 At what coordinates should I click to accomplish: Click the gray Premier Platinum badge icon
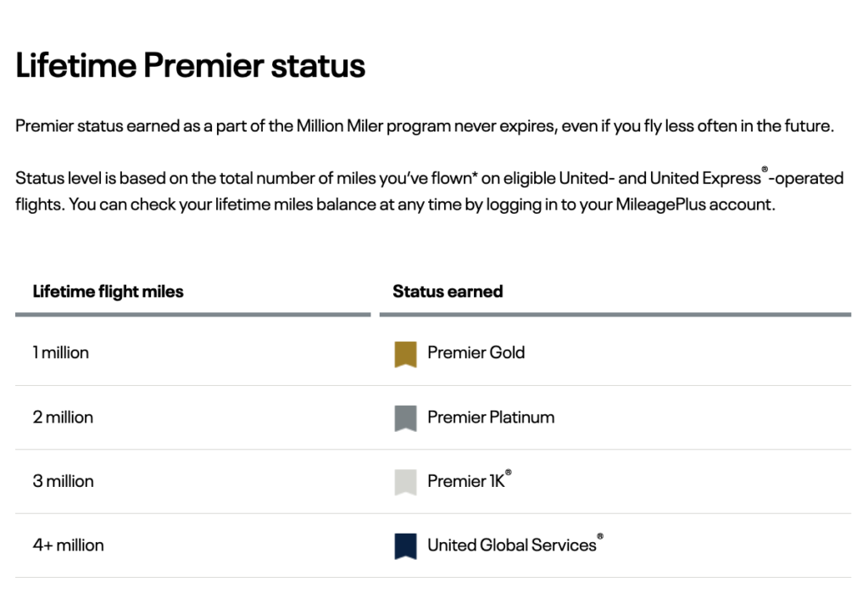point(405,418)
